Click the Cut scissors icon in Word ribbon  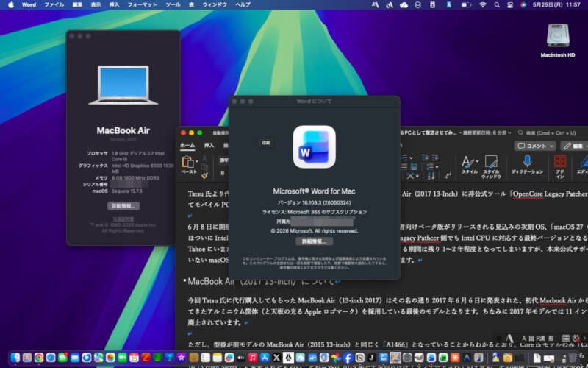pos(204,159)
